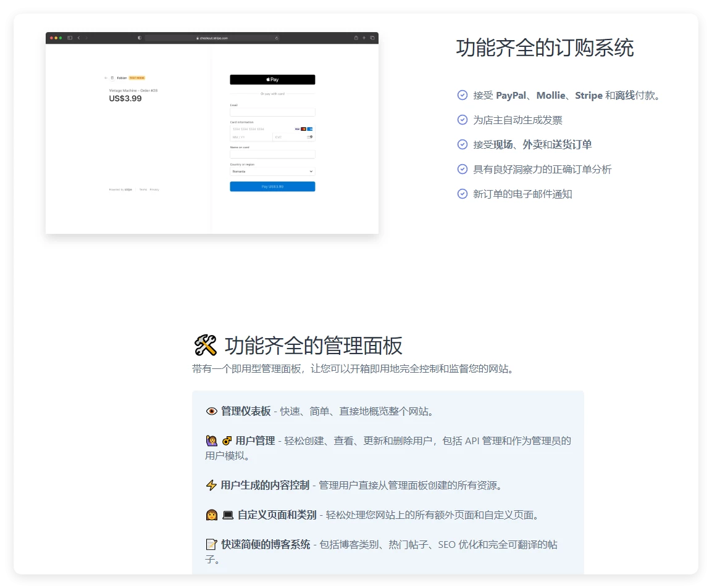Click the Apple Pay button
This screenshot has height=588, width=712.
tap(272, 79)
